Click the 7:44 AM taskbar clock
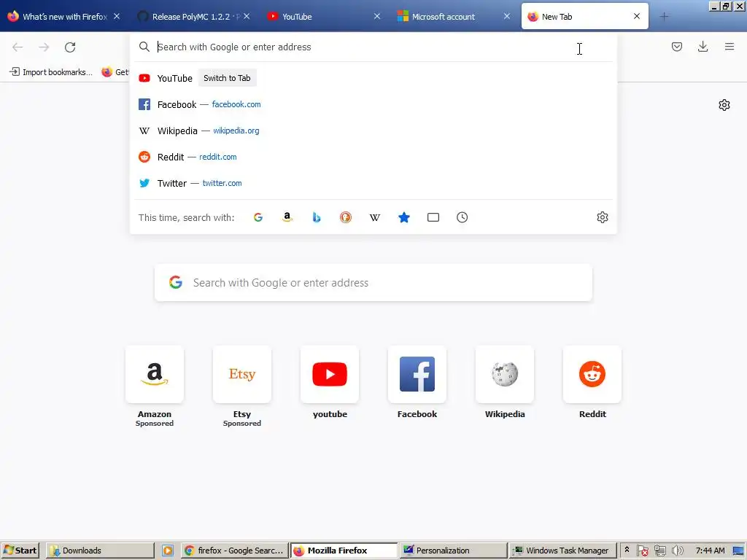The image size is (747, 560). click(710, 551)
